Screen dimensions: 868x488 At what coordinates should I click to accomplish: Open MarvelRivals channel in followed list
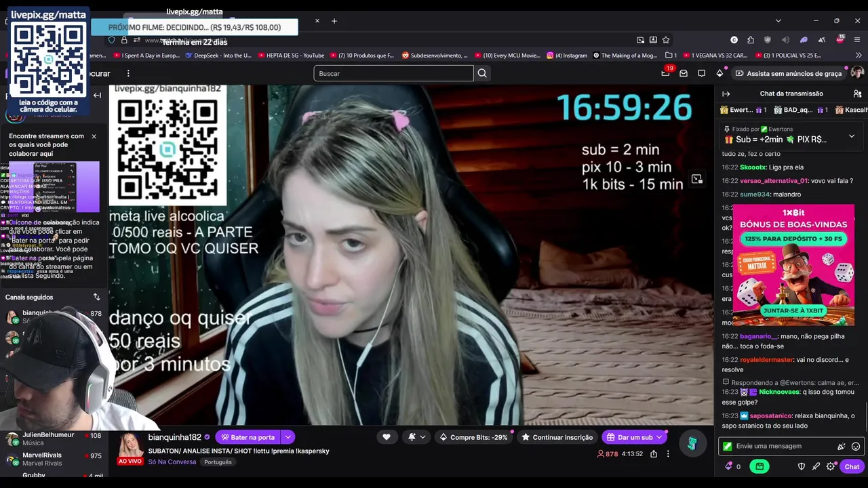click(54, 459)
